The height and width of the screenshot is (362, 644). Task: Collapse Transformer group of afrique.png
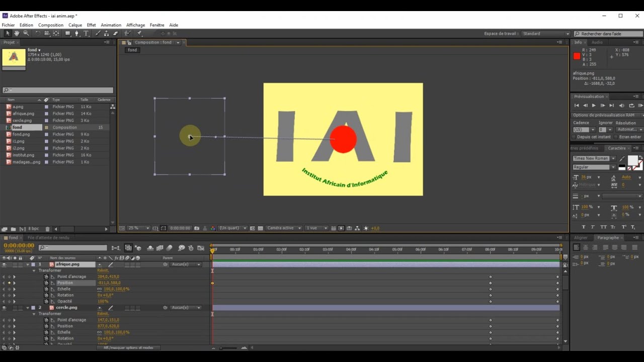pyautogui.click(x=34, y=270)
